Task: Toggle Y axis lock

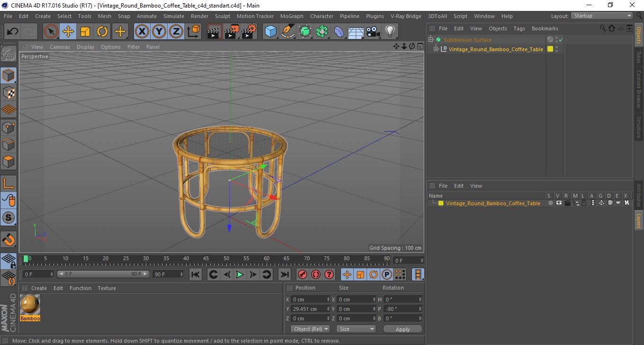Action: 159,32
